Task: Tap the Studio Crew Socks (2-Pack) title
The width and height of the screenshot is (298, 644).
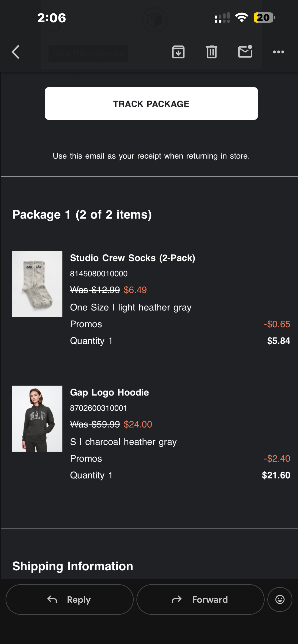Action: pyautogui.click(x=132, y=258)
